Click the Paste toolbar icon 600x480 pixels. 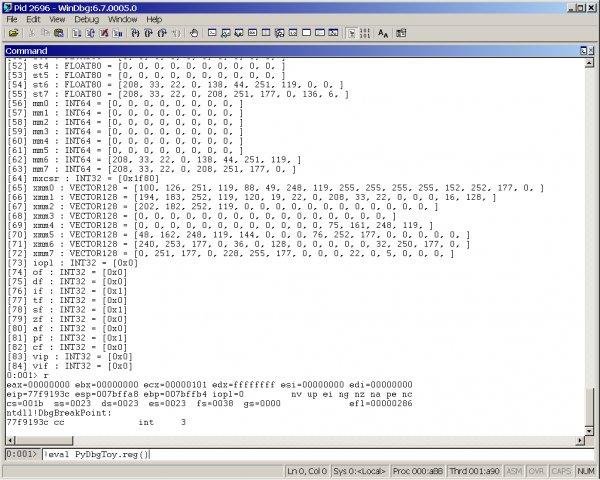click(59, 33)
